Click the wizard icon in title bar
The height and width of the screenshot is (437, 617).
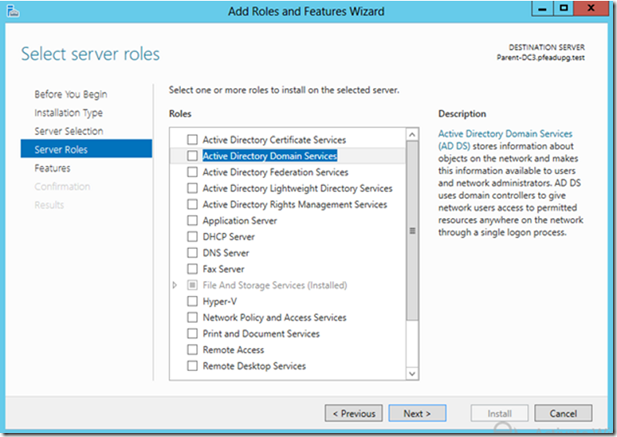click(13, 11)
